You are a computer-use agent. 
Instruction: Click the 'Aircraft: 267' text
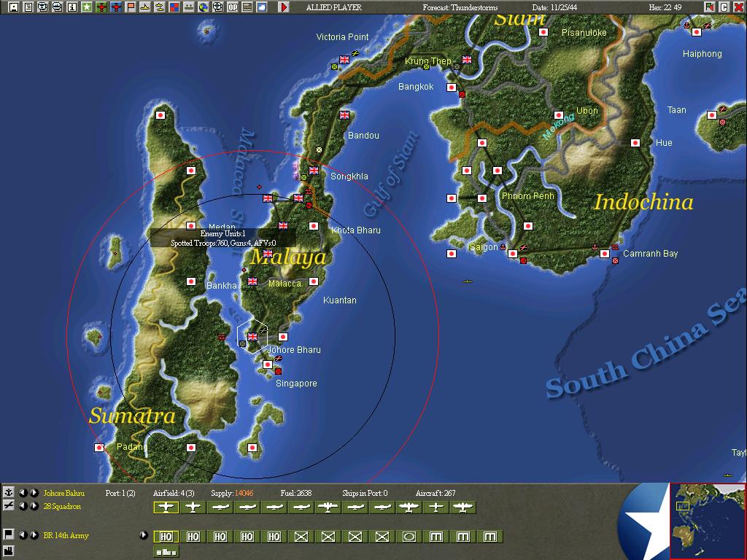click(x=436, y=493)
